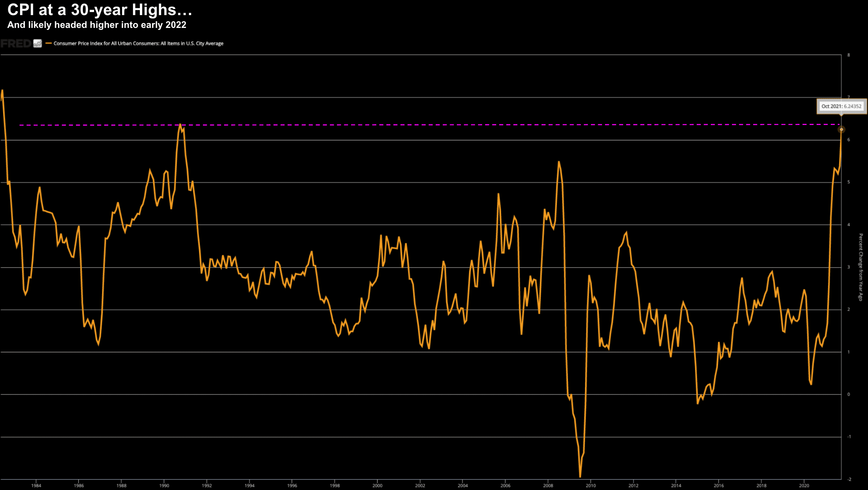Click the 2008 x-axis year label
868x490 pixels.
(x=548, y=485)
